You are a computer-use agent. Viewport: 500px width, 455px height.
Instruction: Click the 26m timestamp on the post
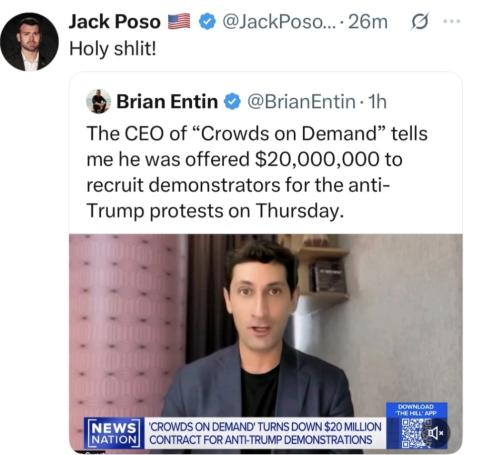coord(368,22)
